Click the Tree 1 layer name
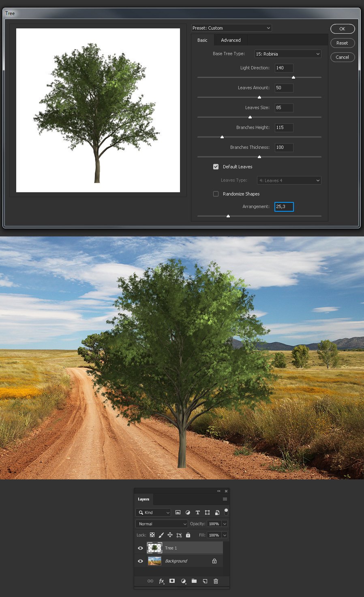The height and width of the screenshot is (597, 364). [x=171, y=548]
